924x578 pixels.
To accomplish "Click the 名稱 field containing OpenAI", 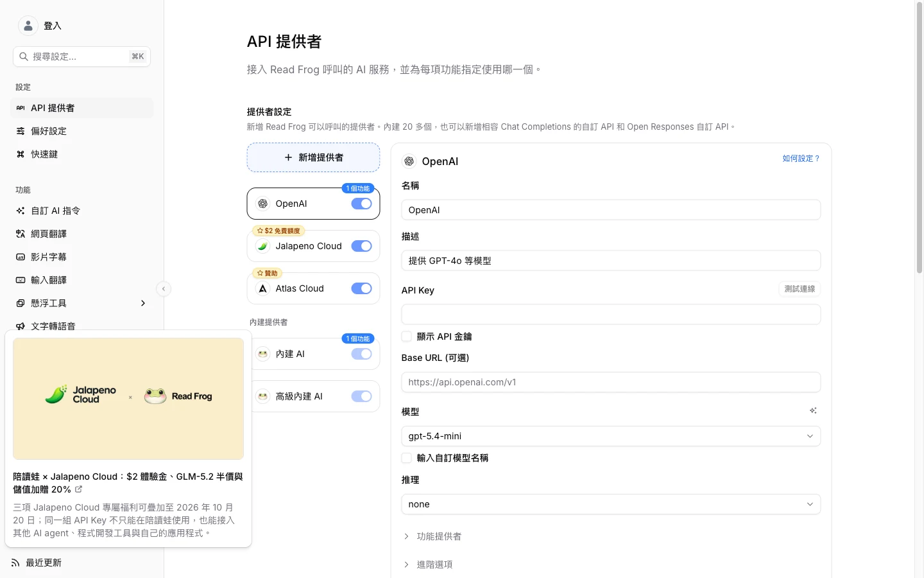I will click(x=611, y=210).
